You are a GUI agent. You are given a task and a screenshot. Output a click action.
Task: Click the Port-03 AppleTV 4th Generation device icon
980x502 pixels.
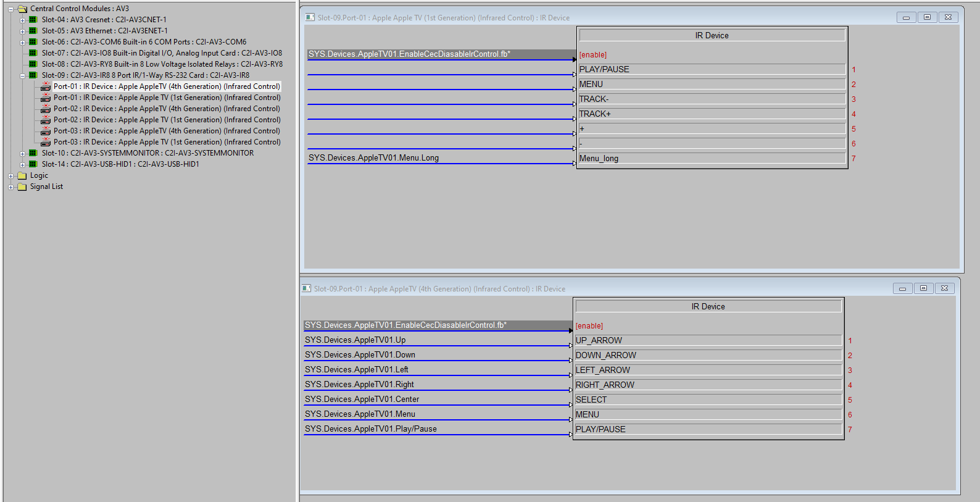[x=46, y=131]
